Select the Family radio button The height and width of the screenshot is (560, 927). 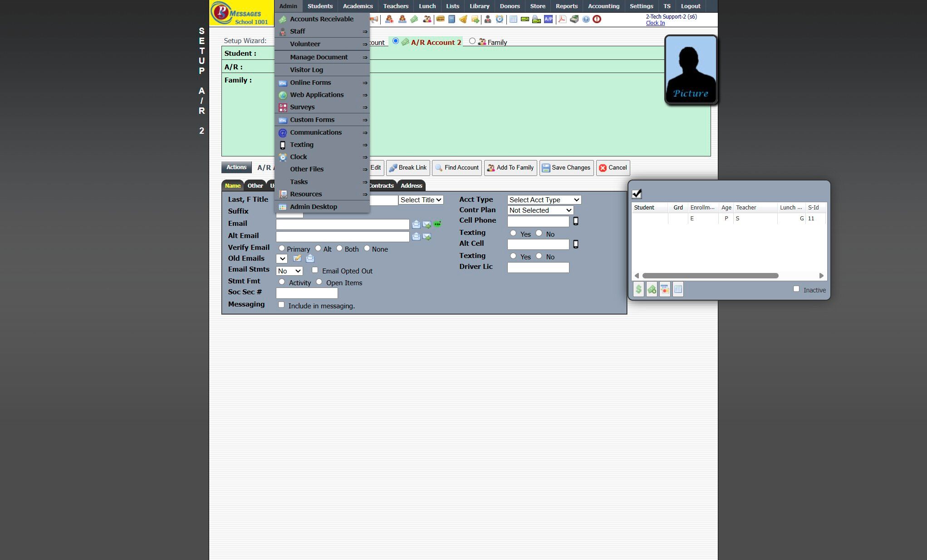coord(472,41)
